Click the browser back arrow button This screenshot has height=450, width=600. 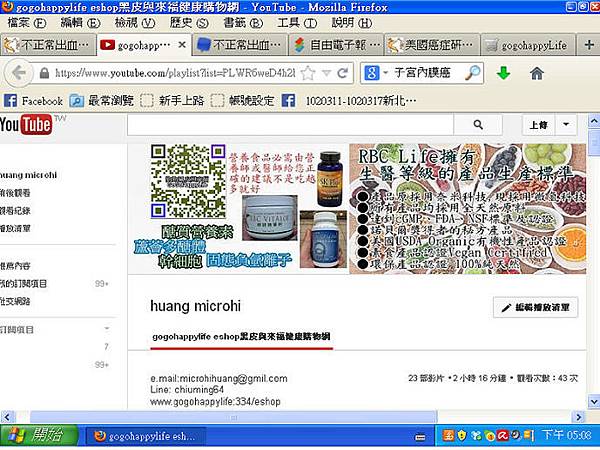point(18,73)
